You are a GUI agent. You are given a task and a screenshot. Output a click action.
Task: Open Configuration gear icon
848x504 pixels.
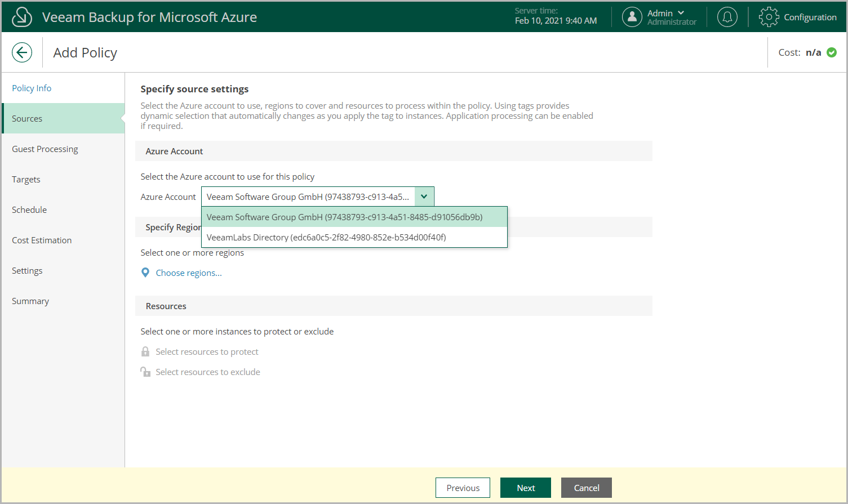tap(769, 17)
